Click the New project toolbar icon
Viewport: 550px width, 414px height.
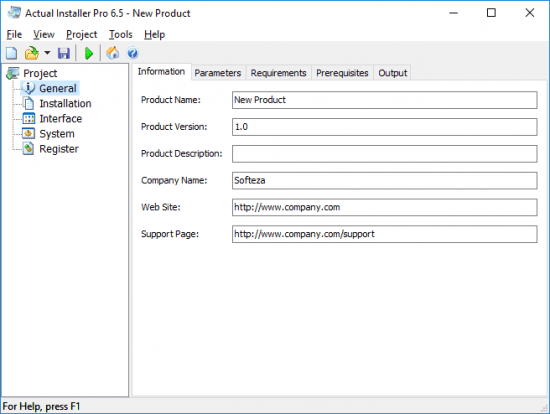click(x=12, y=53)
